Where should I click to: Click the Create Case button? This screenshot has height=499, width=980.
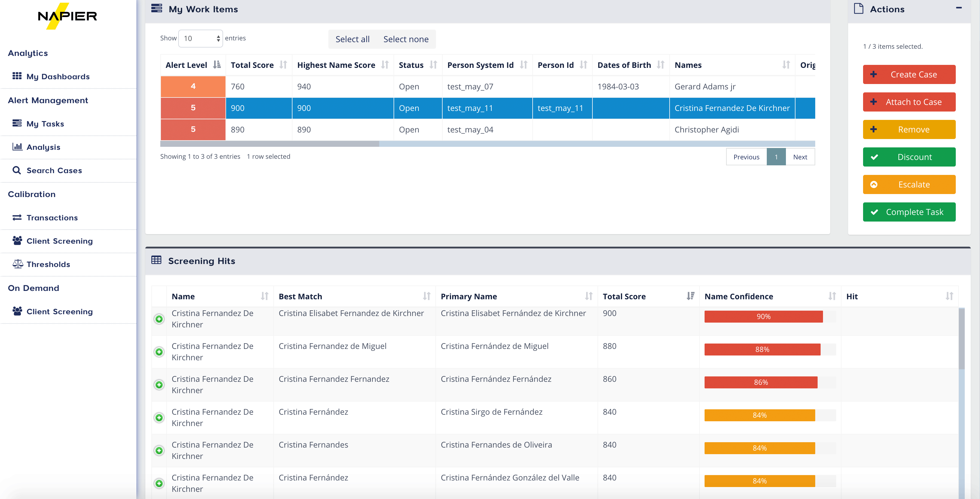[x=909, y=74]
